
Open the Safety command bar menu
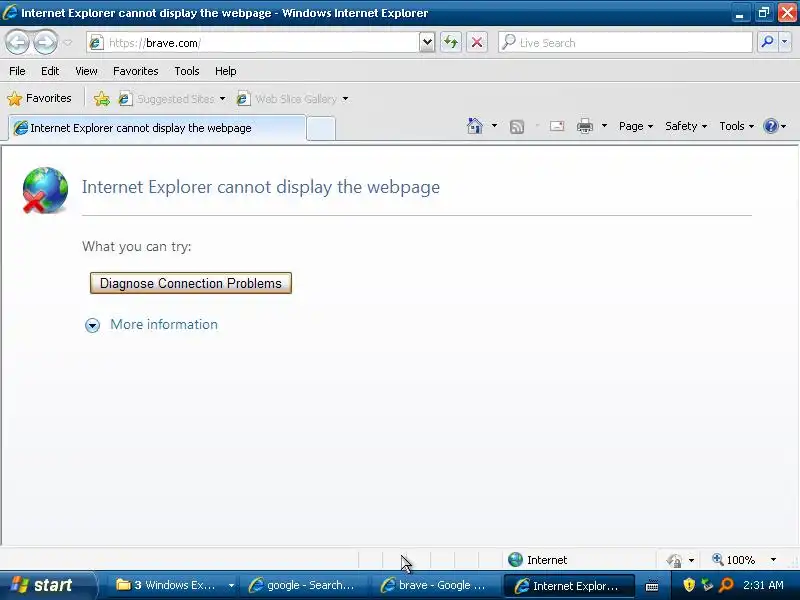tap(686, 126)
